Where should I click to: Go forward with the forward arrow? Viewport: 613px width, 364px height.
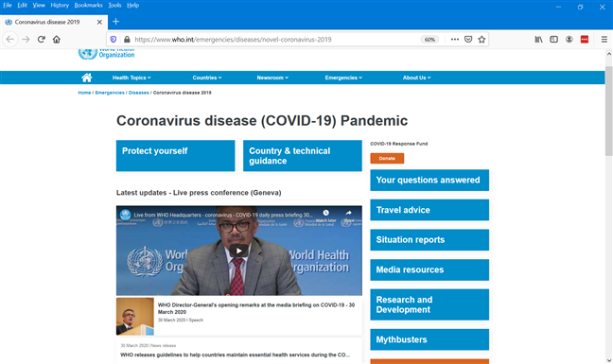click(26, 40)
